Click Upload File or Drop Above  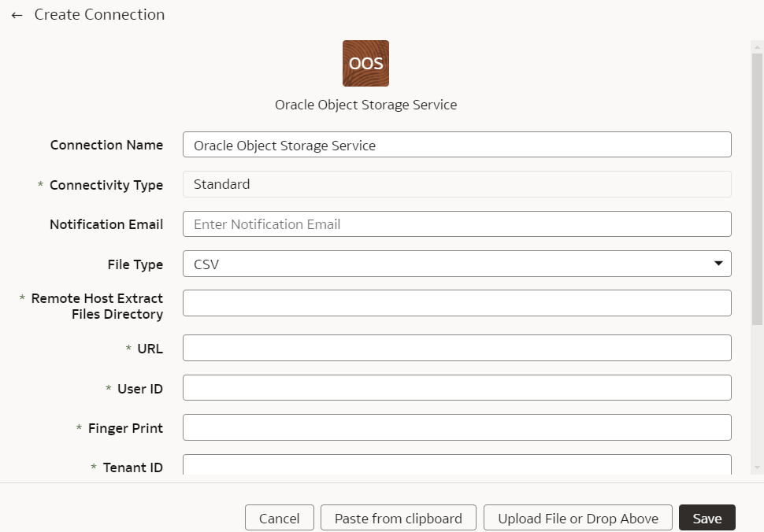coord(577,517)
